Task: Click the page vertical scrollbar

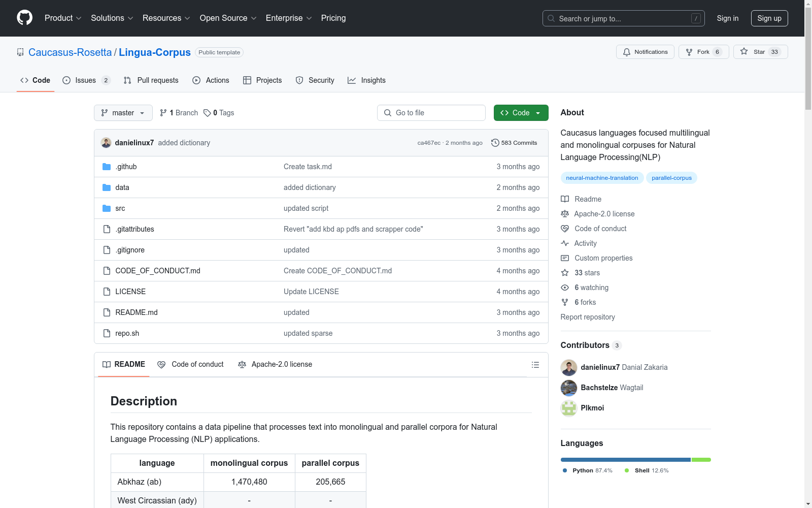Action: [808, 254]
